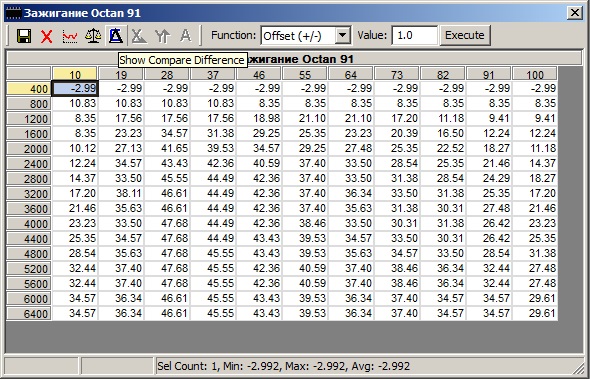Select the cell with value 41.65
Image resolution: width=590 pixels, height=380 pixels.
(167, 148)
